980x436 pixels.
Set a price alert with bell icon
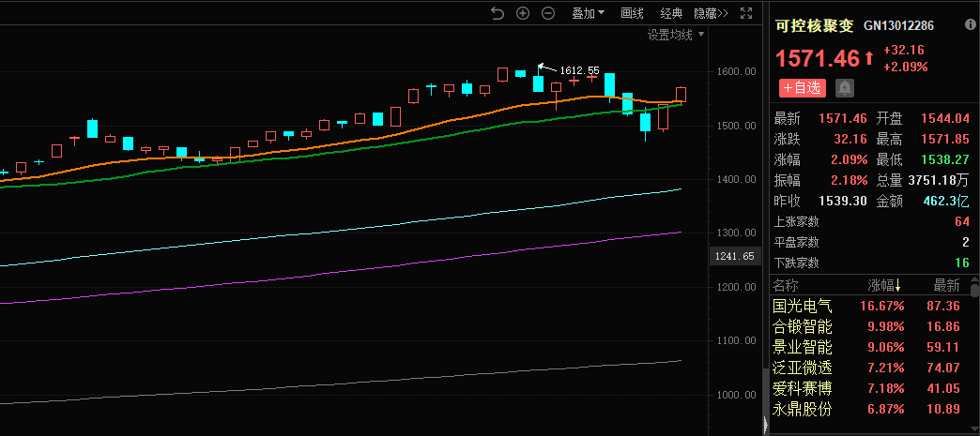(x=845, y=88)
